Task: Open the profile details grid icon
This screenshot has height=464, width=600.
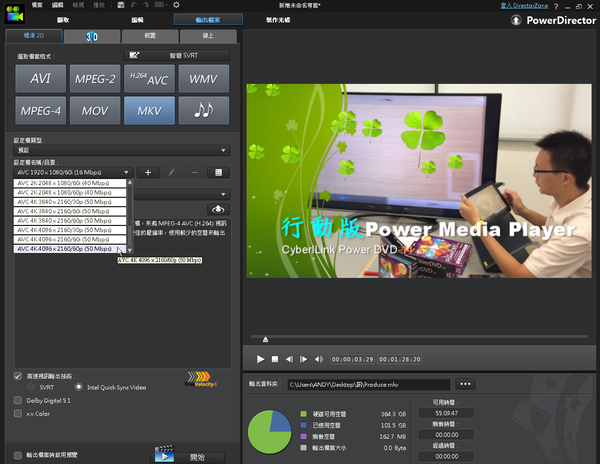Action: tap(220, 173)
